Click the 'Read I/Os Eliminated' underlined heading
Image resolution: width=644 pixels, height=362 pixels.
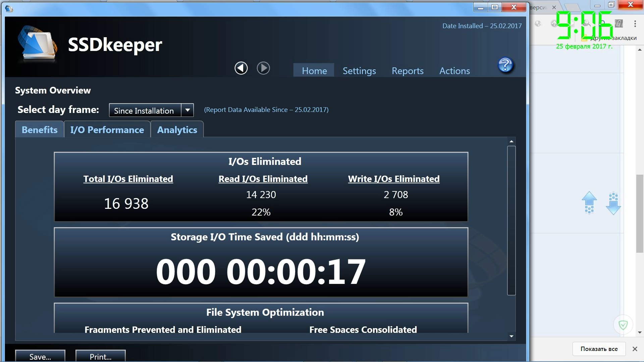pos(263,179)
